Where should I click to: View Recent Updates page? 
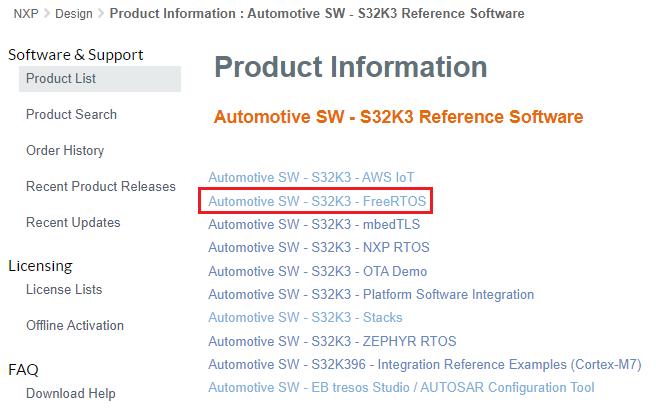point(73,223)
